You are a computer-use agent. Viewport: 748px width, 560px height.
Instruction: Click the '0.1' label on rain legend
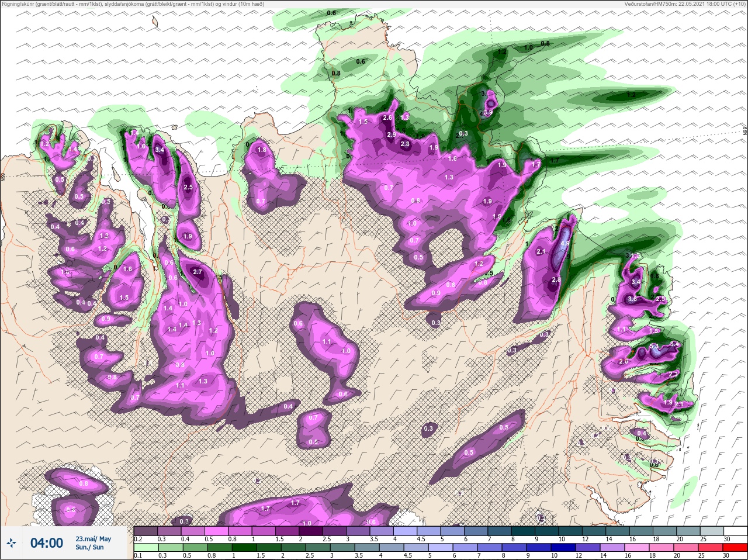pos(138,555)
